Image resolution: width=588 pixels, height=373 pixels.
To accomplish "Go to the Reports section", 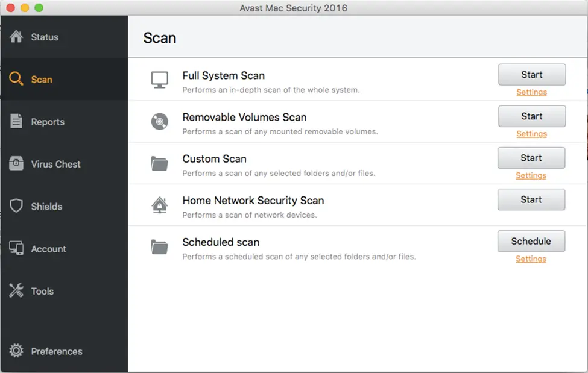I will pyautogui.click(x=64, y=122).
